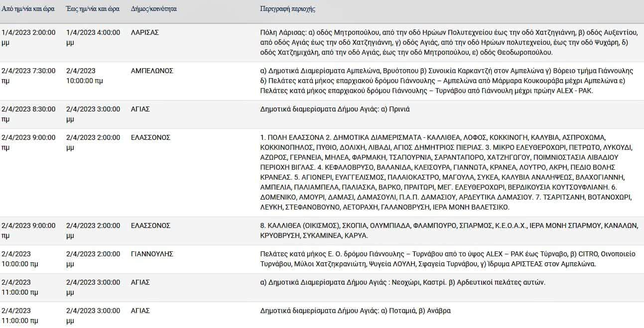Viewport: 644px width, 328px height.
Task: Click the description listing only Πρινιά
Action: click(x=335, y=109)
